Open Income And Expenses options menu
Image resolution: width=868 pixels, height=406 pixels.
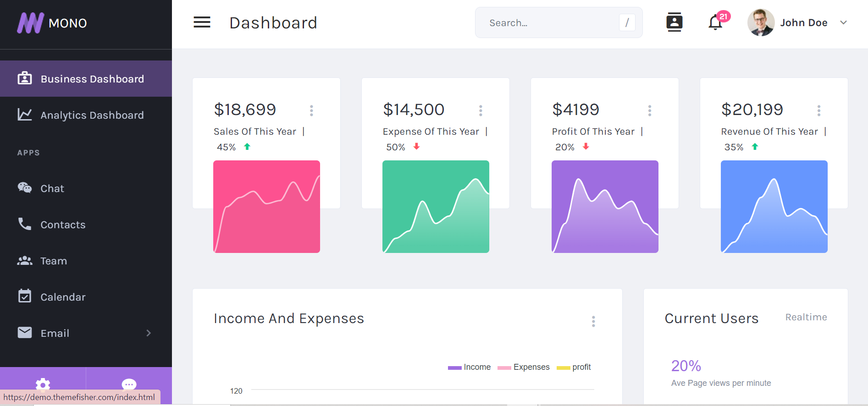[x=593, y=321]
